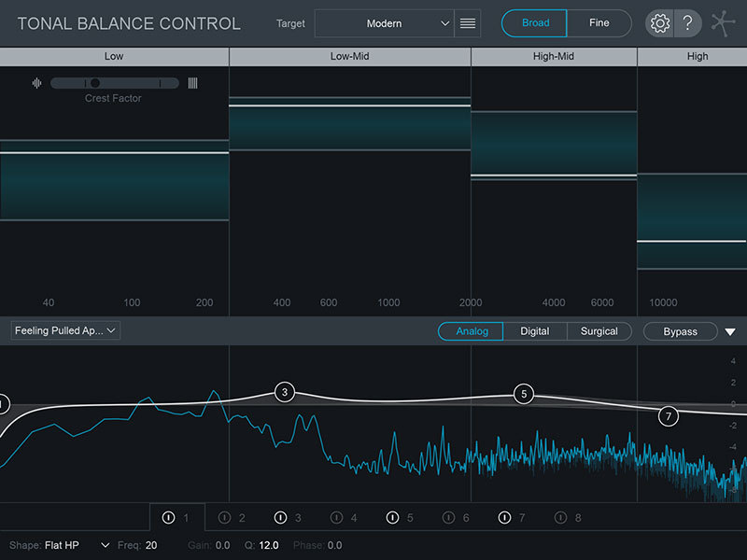Select EQ node 5 on the curve
Image resolution: width=747 pixels, height=560 pixels.
pyautogui.click(x=524, y=394)
